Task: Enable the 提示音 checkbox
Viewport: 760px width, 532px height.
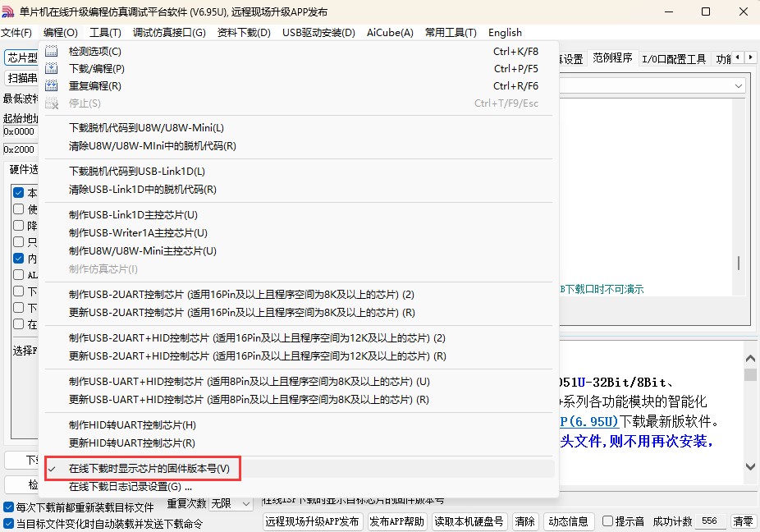Action: [607, 521]
